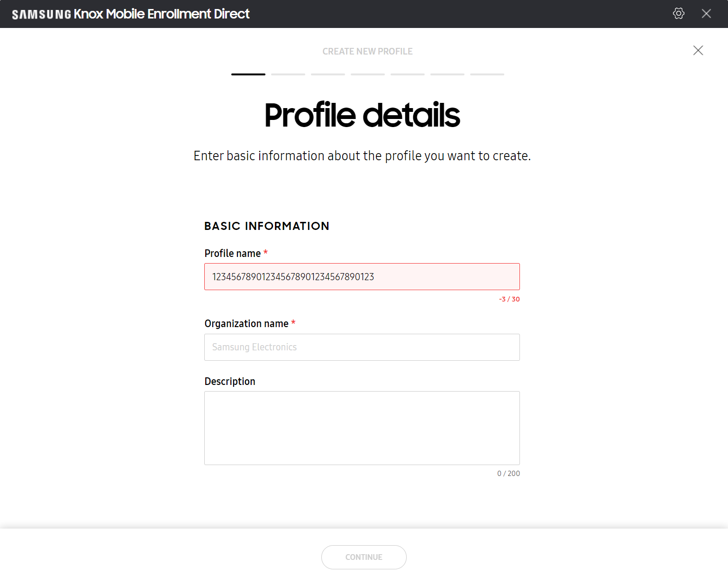Select the third progress step indicator
728x585 pixels.
click(x=328, y=74)
